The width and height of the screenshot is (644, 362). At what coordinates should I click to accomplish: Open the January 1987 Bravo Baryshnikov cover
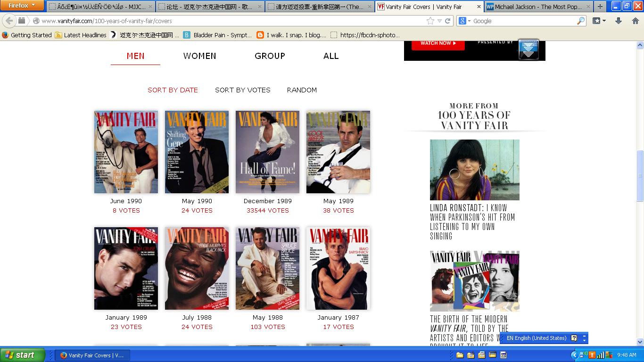[x=338, y=269]
